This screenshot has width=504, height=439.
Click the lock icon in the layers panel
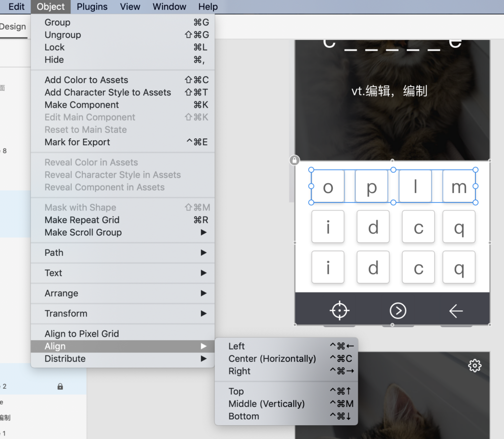(60, 387)
